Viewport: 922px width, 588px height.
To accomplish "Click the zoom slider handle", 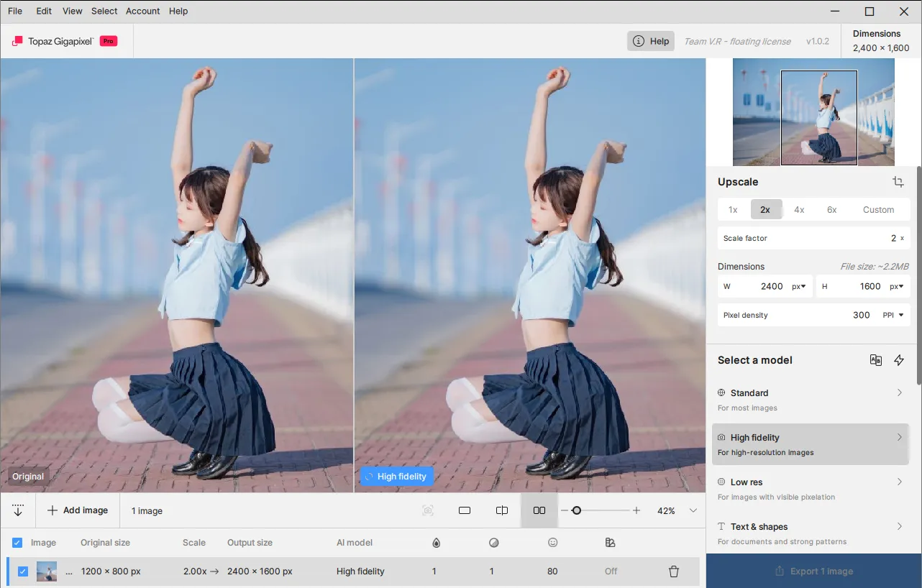I will coord(576,510).
